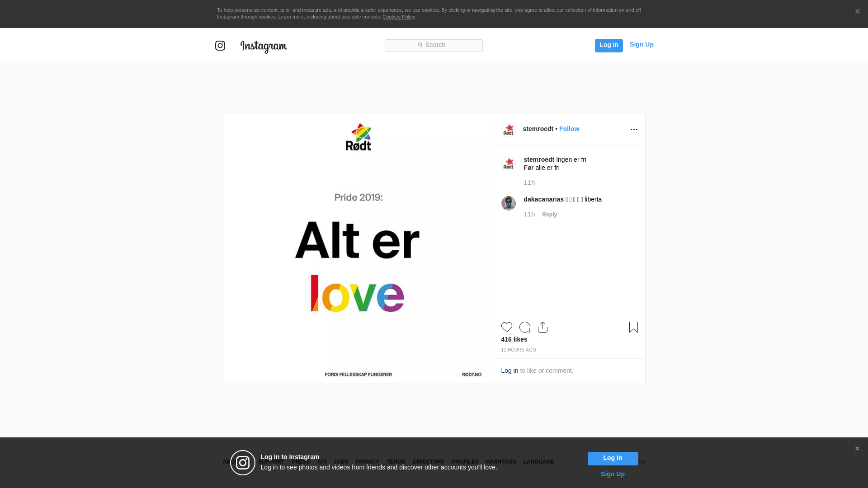Viewport: 868px width, 488px height.
Task: Click the share post icon
Action: click(x=542, y=327)
